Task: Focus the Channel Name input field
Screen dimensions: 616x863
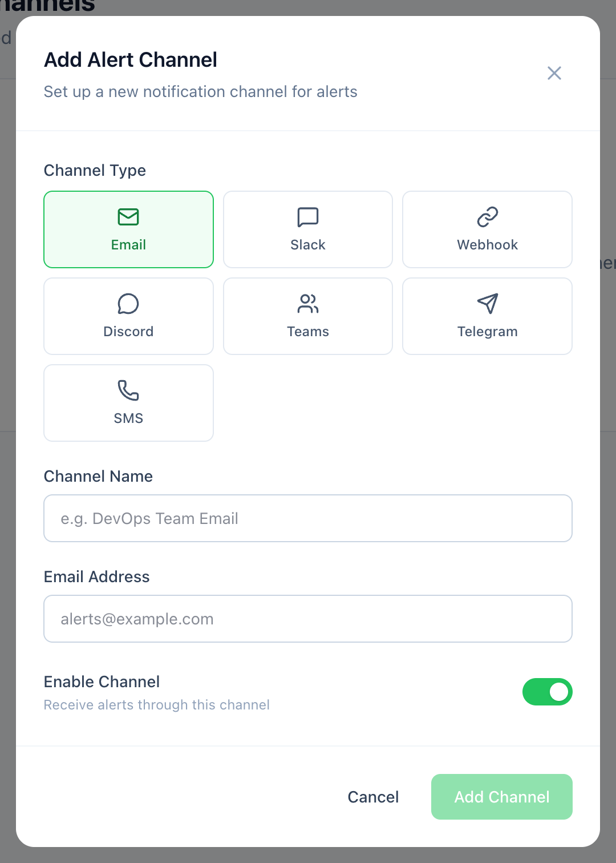Action: point(308,518)
